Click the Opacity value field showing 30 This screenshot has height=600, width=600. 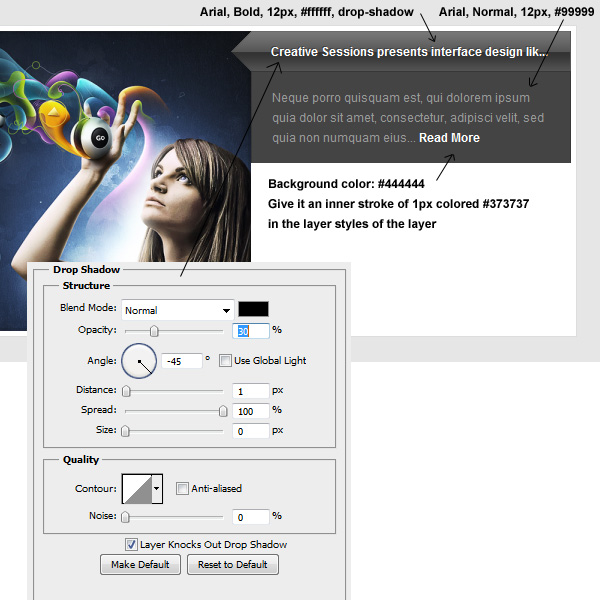tap(251, 331)
